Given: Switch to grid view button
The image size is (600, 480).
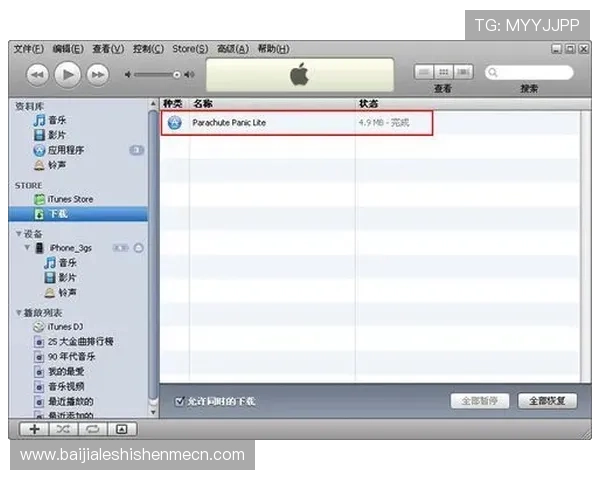Looking at the screenshot, I should (x=443, y=72).
